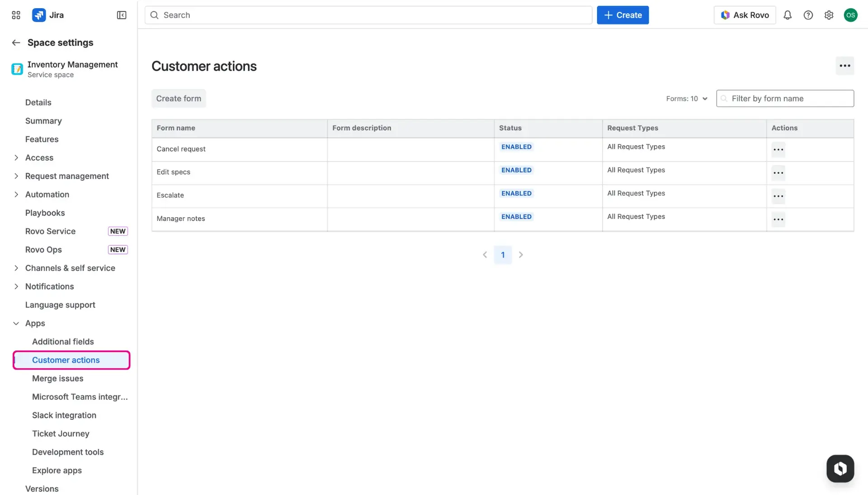Open actions menu for the Cancel request form

click(x=778, y=149)
